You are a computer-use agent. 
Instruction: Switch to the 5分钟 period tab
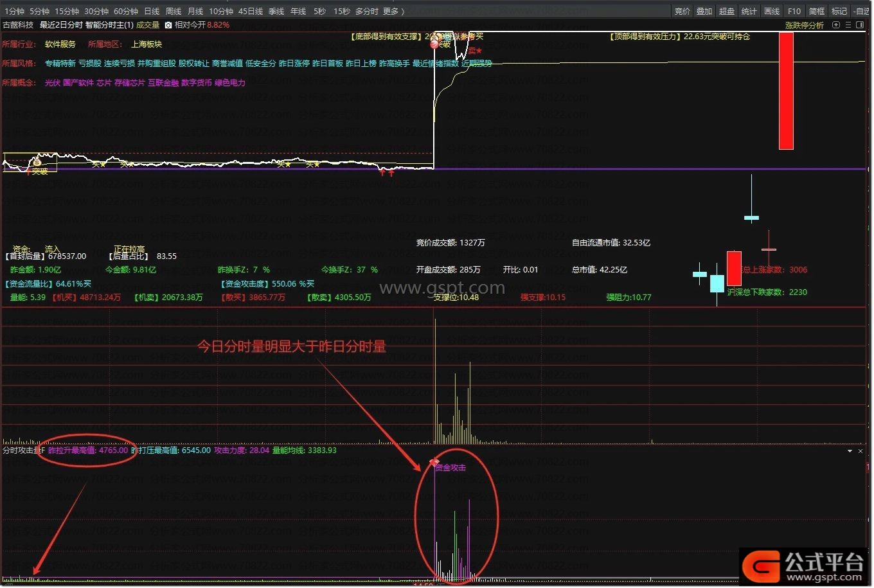click(39, 12)
